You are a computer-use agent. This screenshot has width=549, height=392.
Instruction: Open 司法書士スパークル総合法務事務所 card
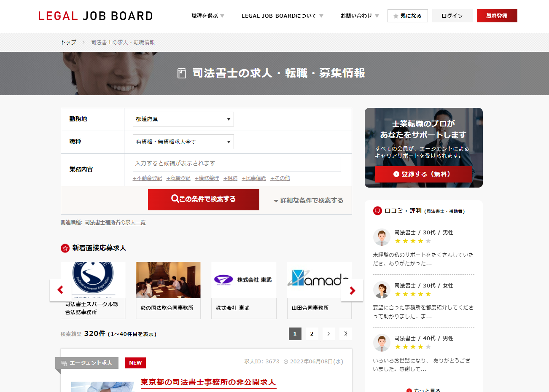point(93,290)
